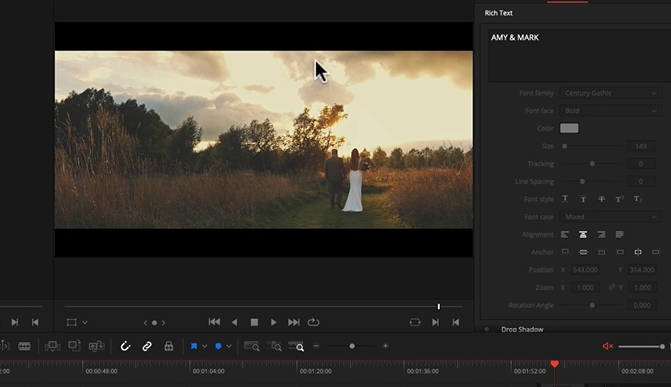Toggle strikethrough font style
Image resolution: width=671 pixels, height=387 pixels.
click(601, 199)
